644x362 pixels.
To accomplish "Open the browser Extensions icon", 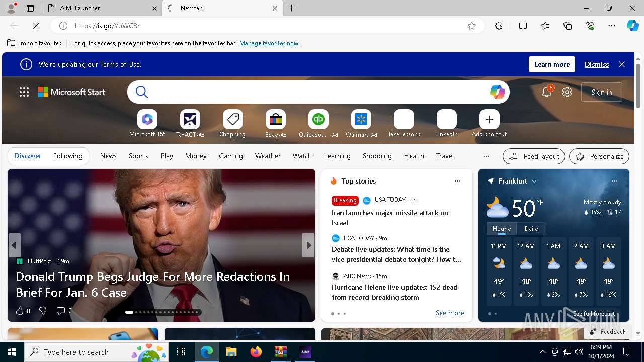I will point(499,26).
